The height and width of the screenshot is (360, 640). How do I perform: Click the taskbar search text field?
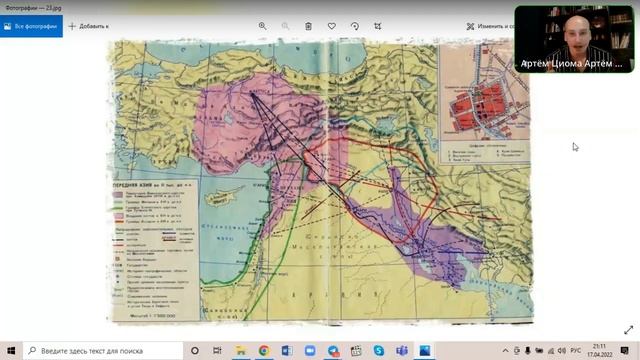click(103, 351)
